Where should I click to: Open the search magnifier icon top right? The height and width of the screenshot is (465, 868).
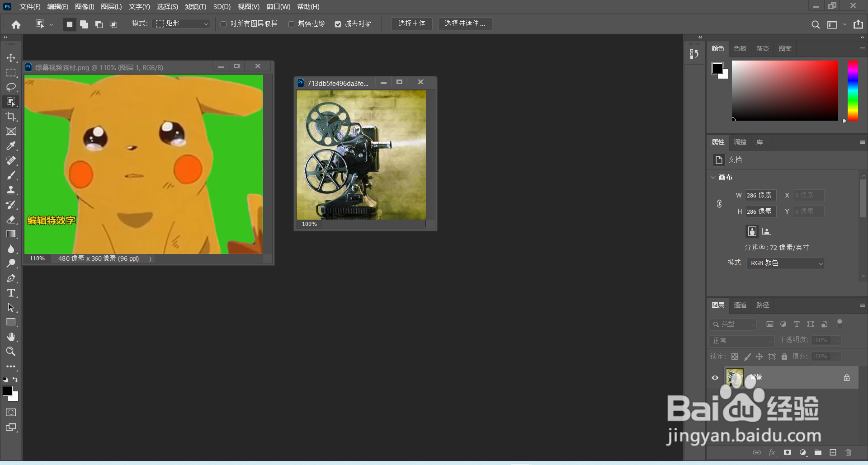click(x=816, y=24)
